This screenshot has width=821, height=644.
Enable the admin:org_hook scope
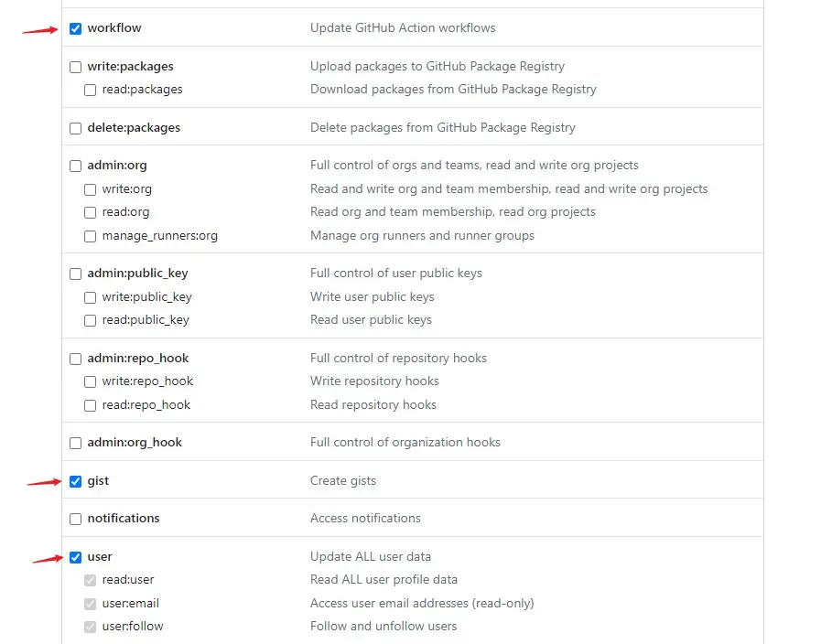(76, 443)
